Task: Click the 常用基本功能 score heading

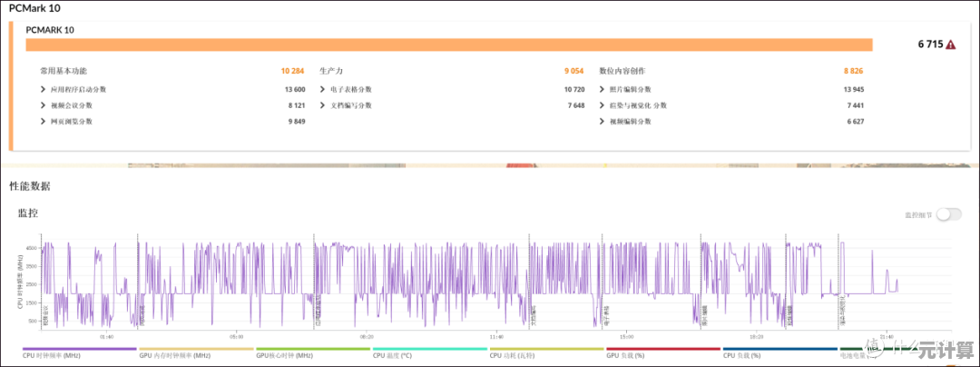Action: click(x=64, y=71)
